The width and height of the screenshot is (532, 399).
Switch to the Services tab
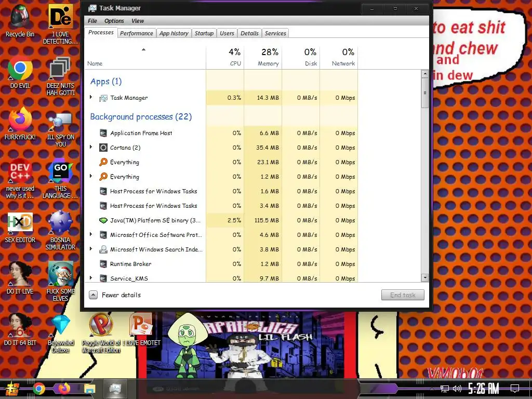(275, 33)
